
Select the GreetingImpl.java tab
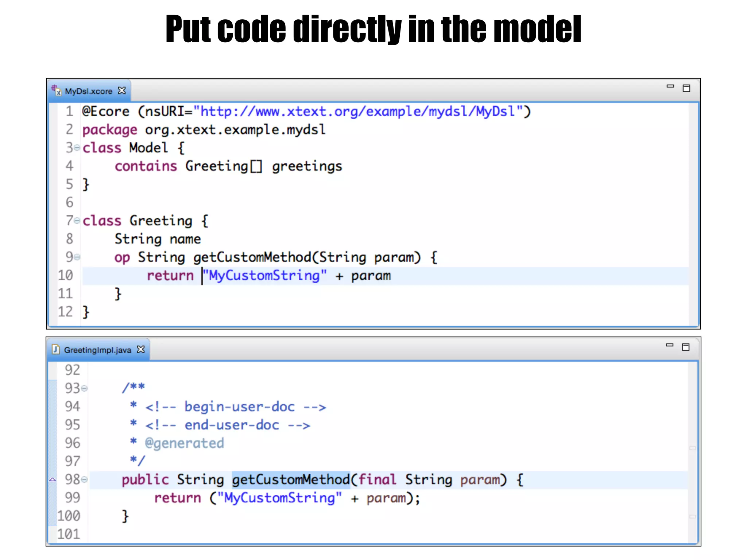(97, 350)
